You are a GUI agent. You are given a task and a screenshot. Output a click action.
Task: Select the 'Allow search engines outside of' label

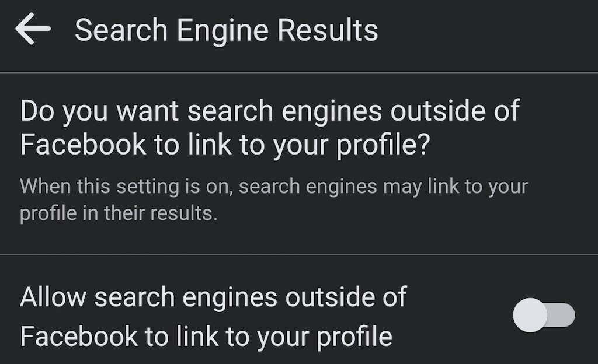click(x=213, y=297)
